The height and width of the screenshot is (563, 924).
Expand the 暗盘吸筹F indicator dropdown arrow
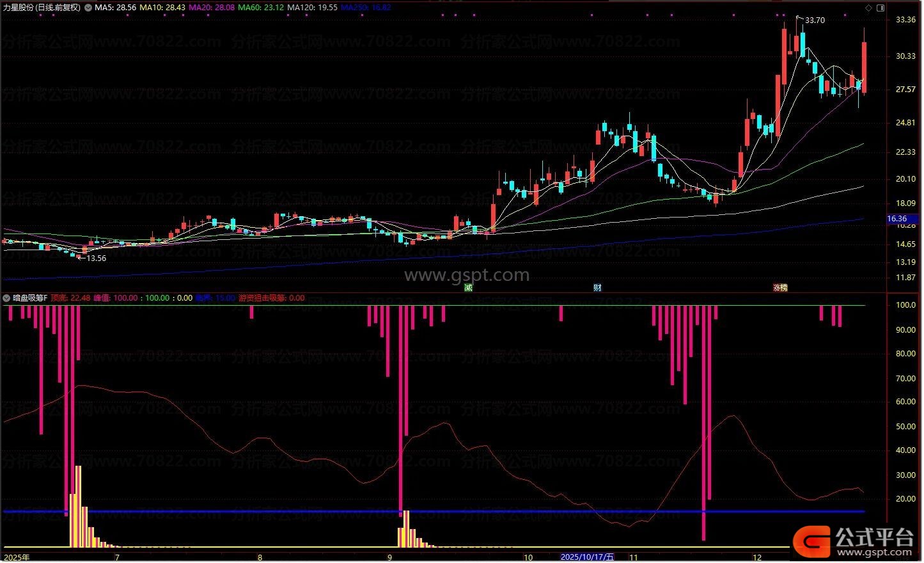tap(6, 298)
